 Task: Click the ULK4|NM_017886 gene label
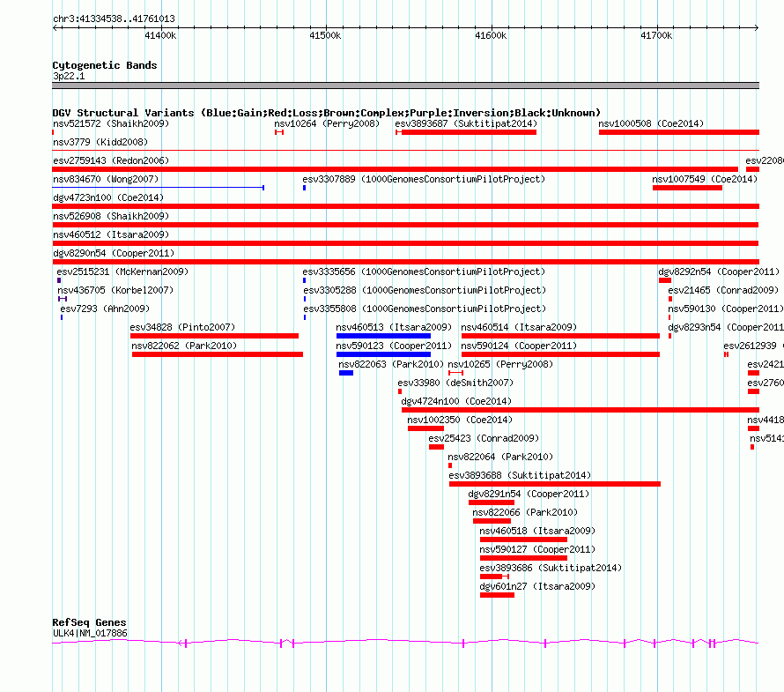pyautogui.click(x=90, y=633)
